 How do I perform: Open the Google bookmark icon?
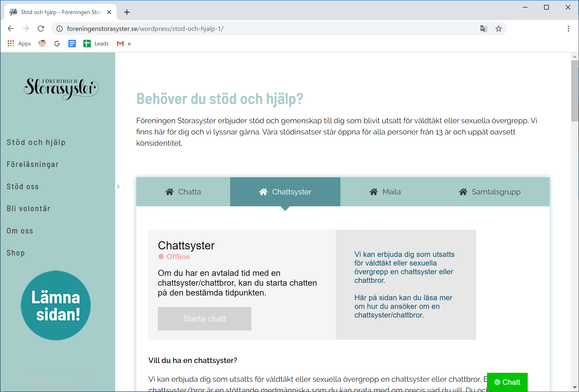57,44
